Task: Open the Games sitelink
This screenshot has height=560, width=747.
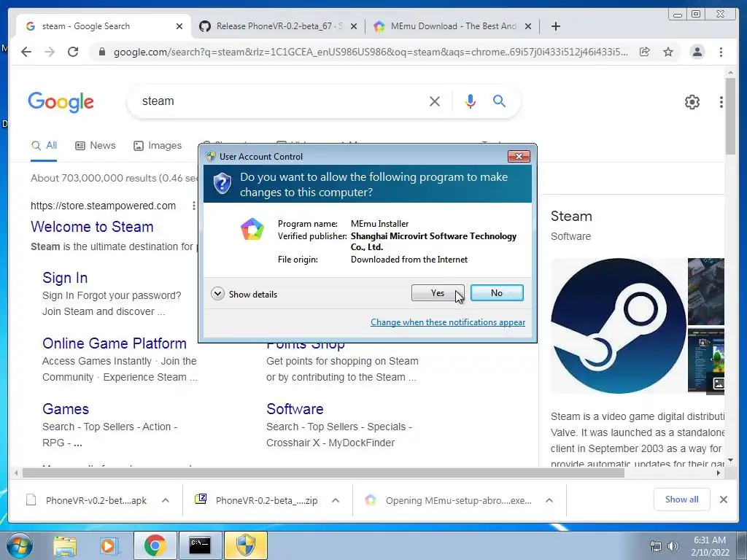Action: pos(66,409)
